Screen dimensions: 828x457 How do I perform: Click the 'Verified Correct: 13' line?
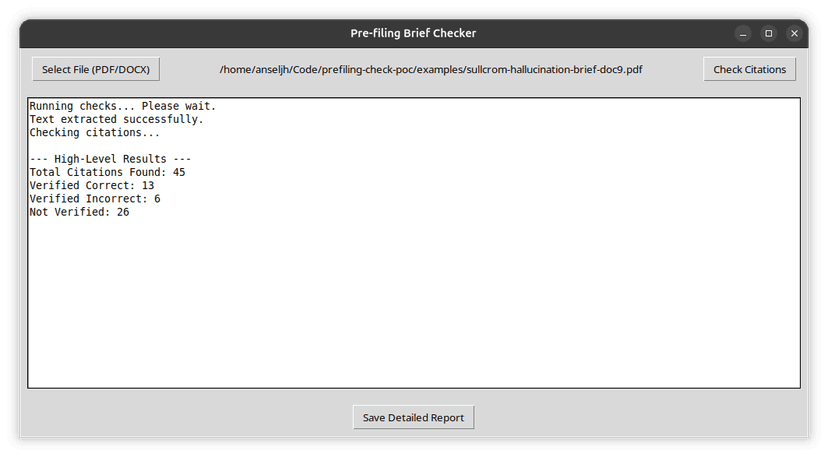tap(92, 185)
